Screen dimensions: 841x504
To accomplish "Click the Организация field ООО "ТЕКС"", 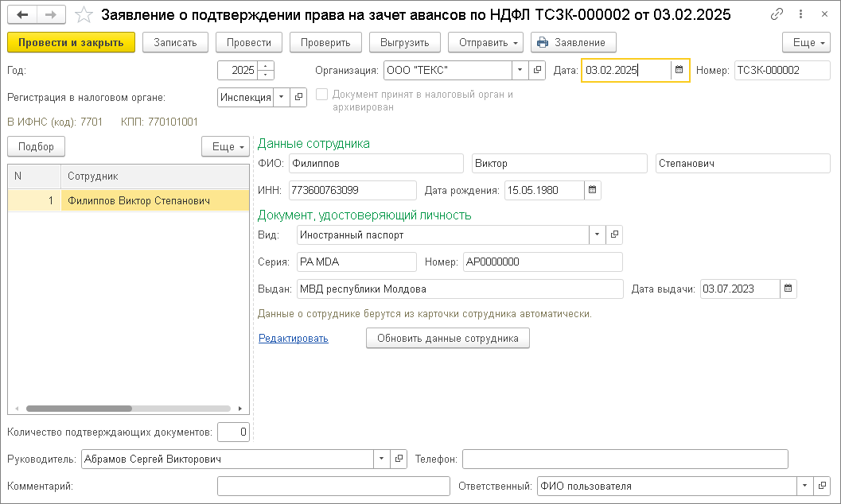I will 447,70.
